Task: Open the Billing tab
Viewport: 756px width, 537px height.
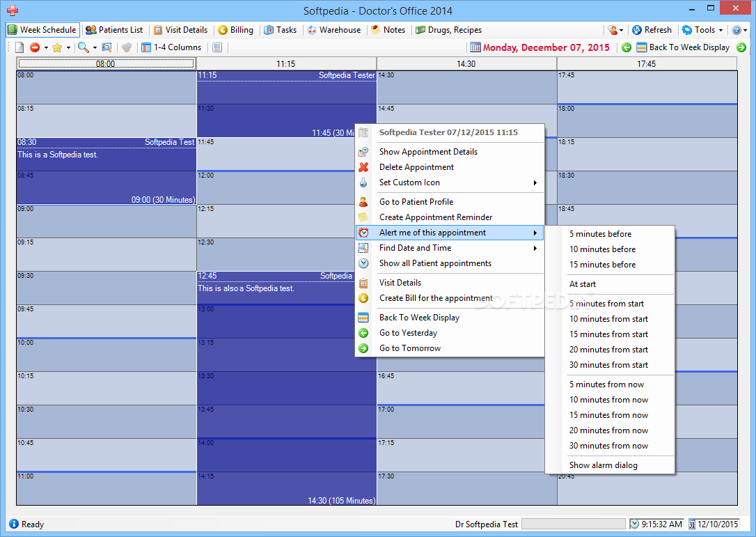Action: (236, 30)
